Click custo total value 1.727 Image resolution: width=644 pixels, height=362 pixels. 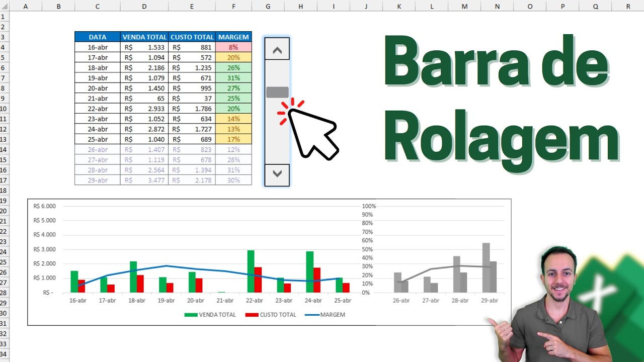pyautogui.click(x=192, y=129)
